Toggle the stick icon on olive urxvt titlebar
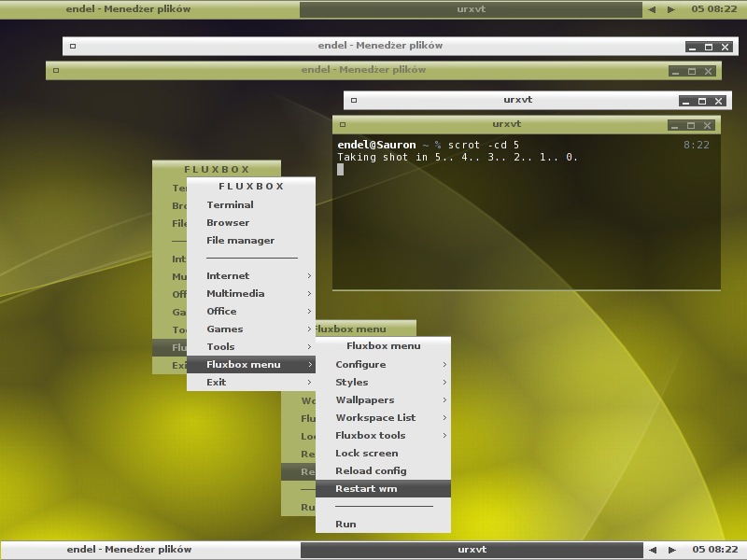The image size is (747, 560). (x=343, y=125)
